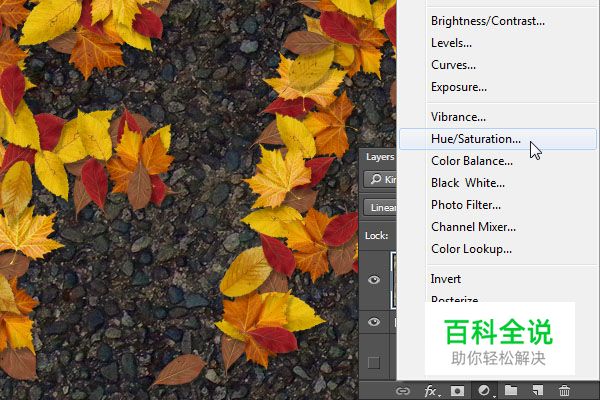This screenshot has height=400, width=600.
Task: Delete layer with trash icon
Action: 564,391
